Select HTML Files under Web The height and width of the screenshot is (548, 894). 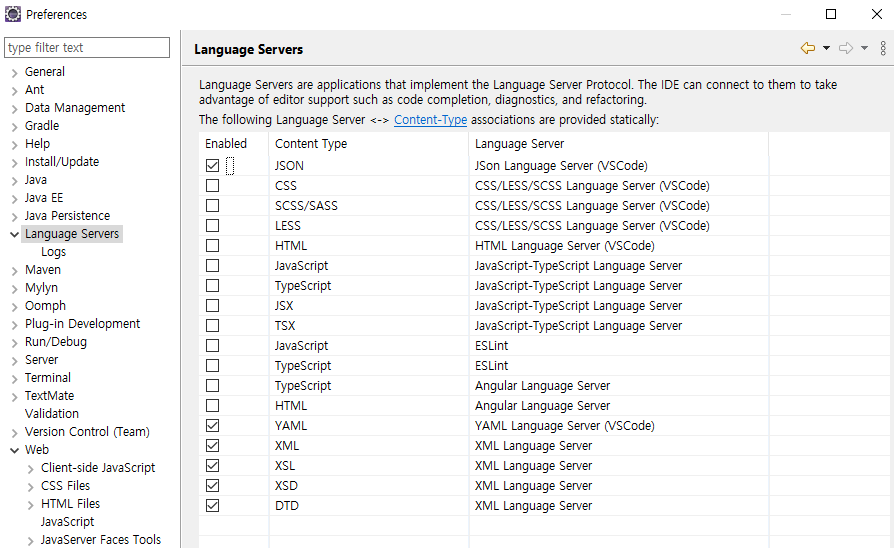coord(71,504)
